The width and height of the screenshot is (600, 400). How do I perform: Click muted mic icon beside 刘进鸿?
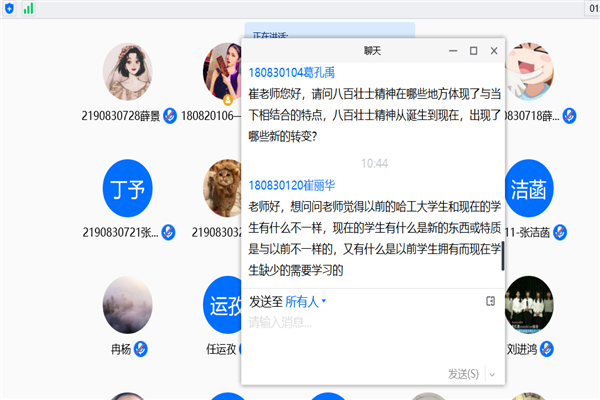pos(547,349)
